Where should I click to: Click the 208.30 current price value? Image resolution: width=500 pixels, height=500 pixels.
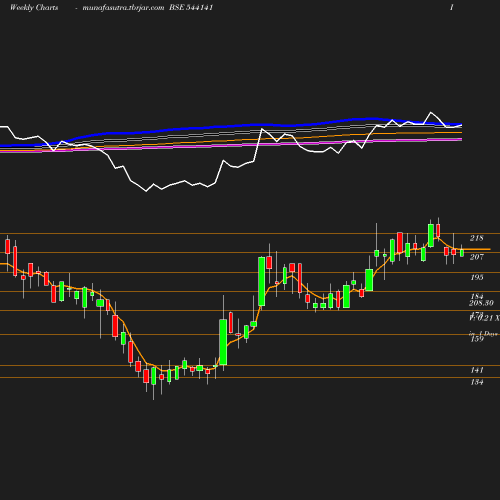pyautogui.click(x=481, y=303)
